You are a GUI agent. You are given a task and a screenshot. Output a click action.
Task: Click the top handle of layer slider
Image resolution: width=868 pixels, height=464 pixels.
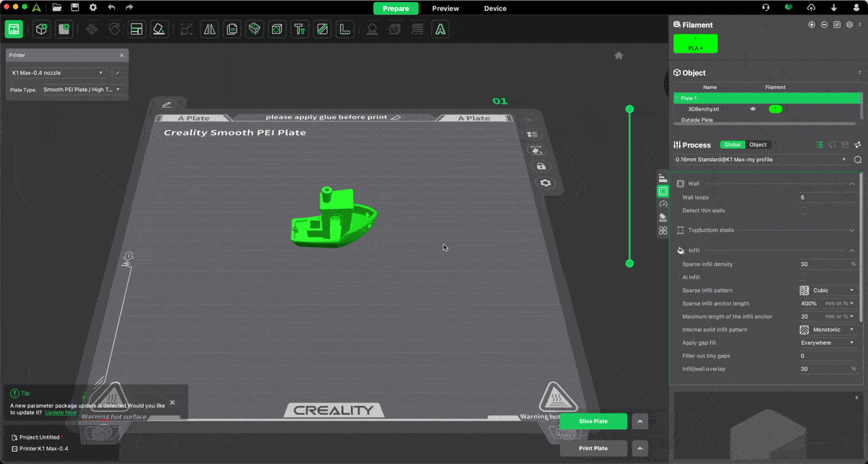629,109
